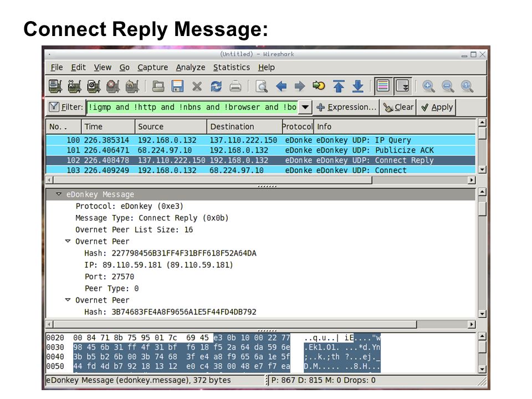The image size is (532, 399).
Task: Clear the display filter
Action: pyautogui.click(x=398, y=107)
